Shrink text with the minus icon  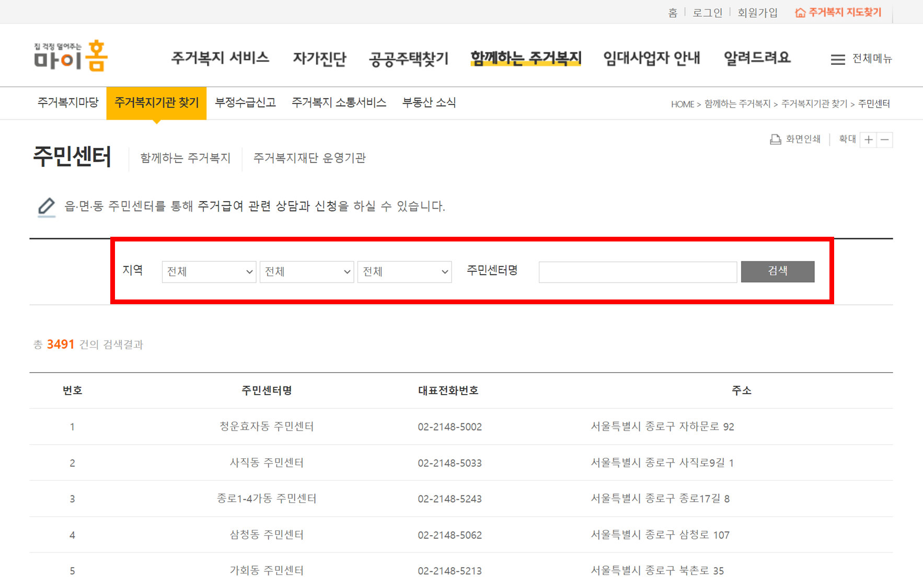(x=884, y=140)
